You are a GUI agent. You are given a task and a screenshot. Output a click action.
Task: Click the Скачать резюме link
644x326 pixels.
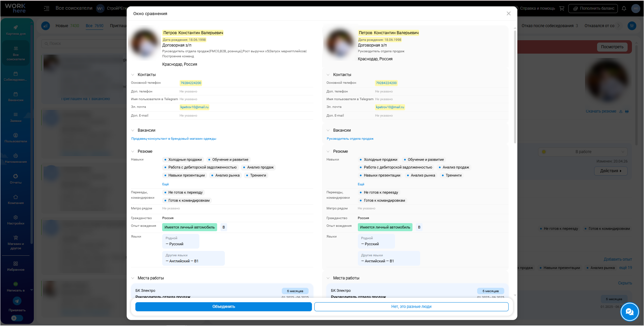[x=601, y=111]
